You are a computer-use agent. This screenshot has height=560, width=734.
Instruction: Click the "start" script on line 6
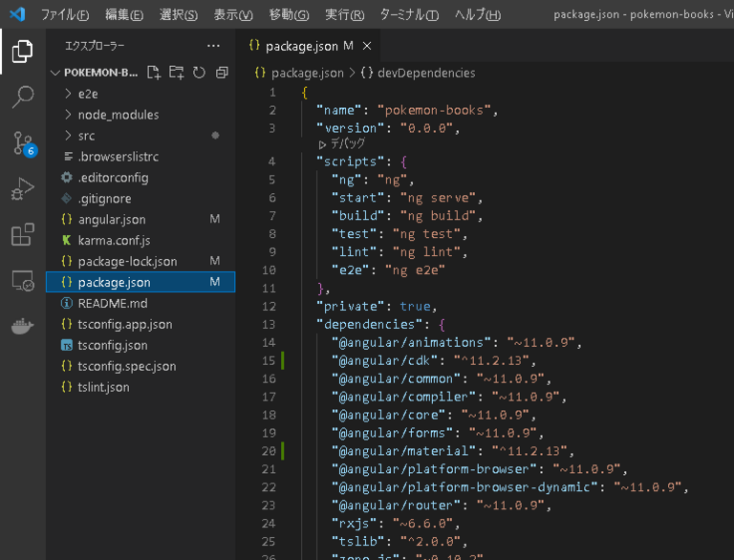407,198
